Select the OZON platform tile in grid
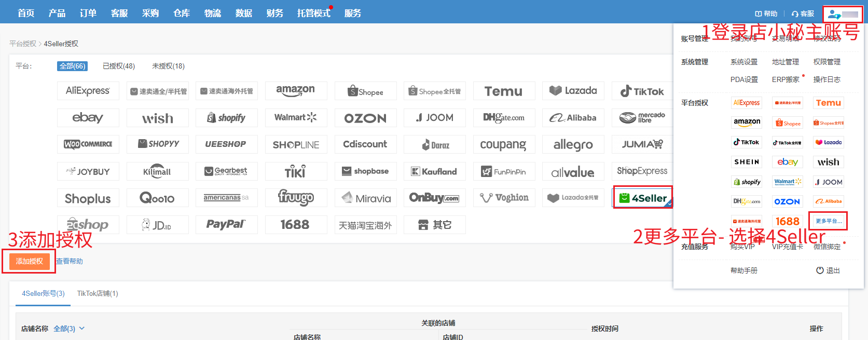 (x=365, y=118)
